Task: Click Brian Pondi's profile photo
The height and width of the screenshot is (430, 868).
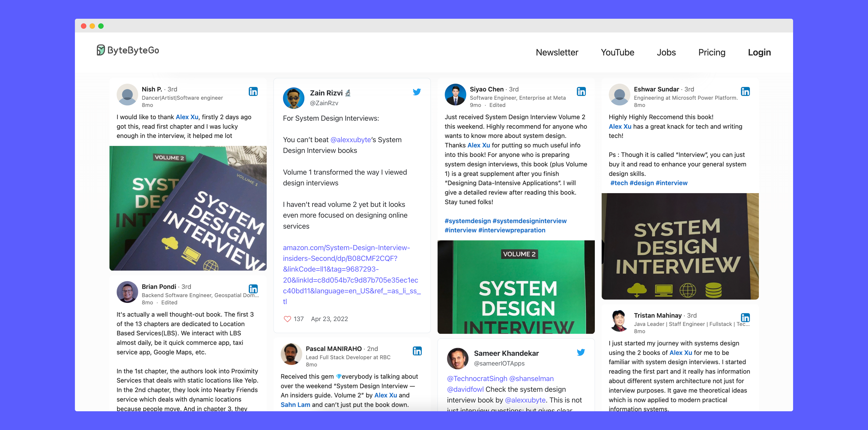Action: [127, 292]
